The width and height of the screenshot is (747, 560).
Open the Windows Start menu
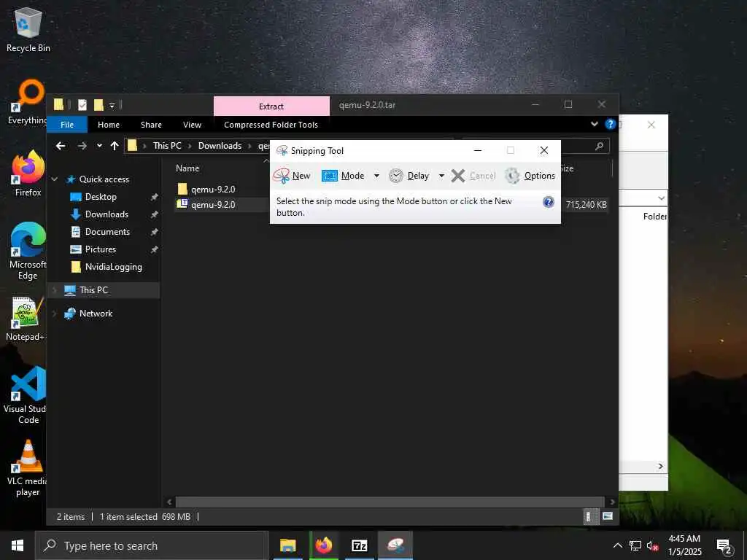pyautogui.click(x=18, y=545)
